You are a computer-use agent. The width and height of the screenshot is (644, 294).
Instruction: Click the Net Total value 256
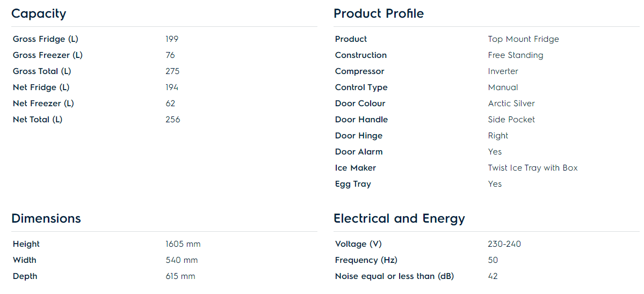[x=173, y=120]
